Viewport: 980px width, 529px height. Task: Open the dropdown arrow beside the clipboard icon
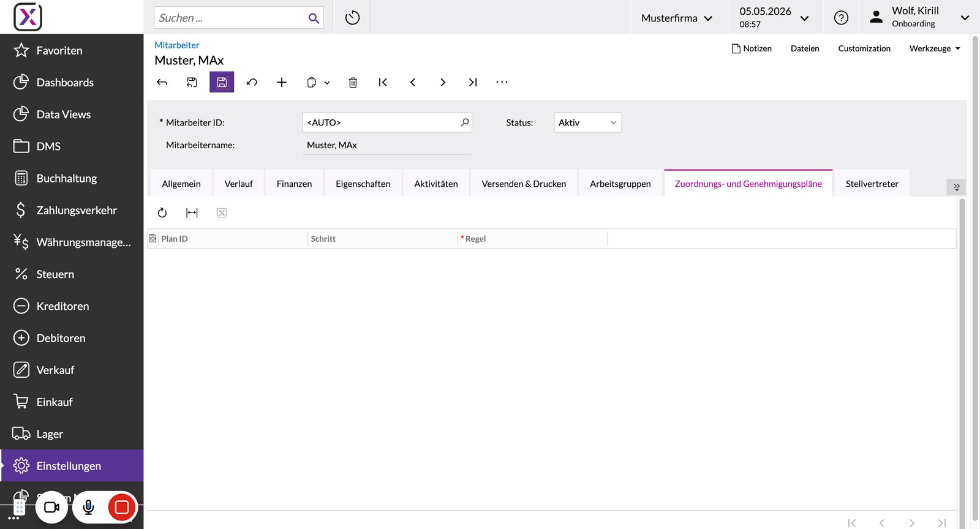pos(327,83)
